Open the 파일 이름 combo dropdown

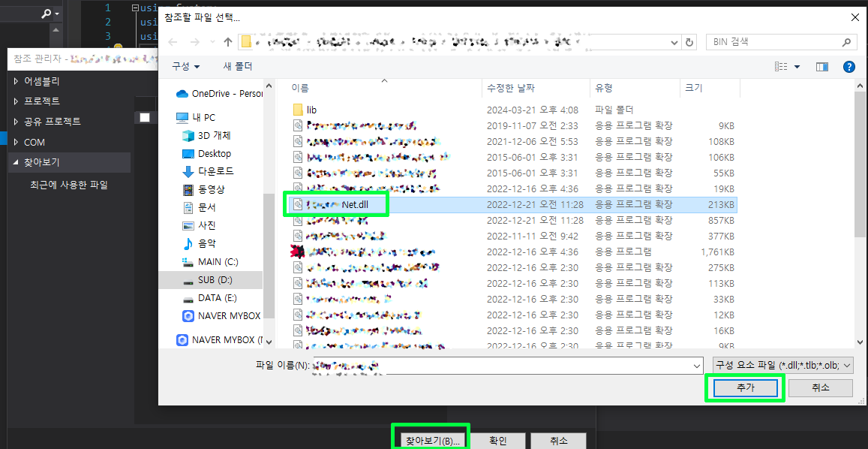coord(697,366)
